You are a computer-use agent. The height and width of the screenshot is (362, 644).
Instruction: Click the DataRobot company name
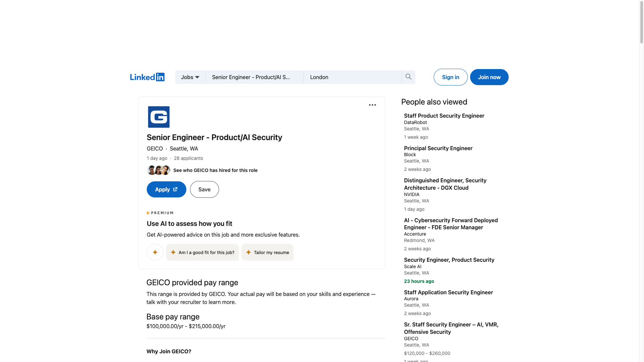(415, 122)
